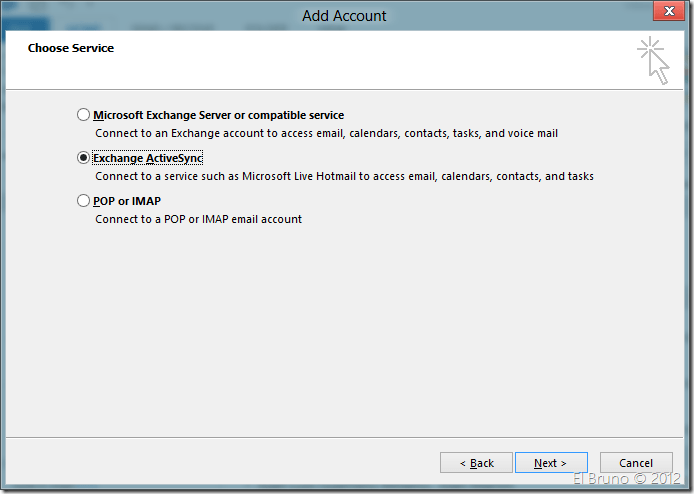Pick the POP or IMAP radio button
Image resolution: width=694 pixels, height=494 pixels.
(x=83, y=201)
